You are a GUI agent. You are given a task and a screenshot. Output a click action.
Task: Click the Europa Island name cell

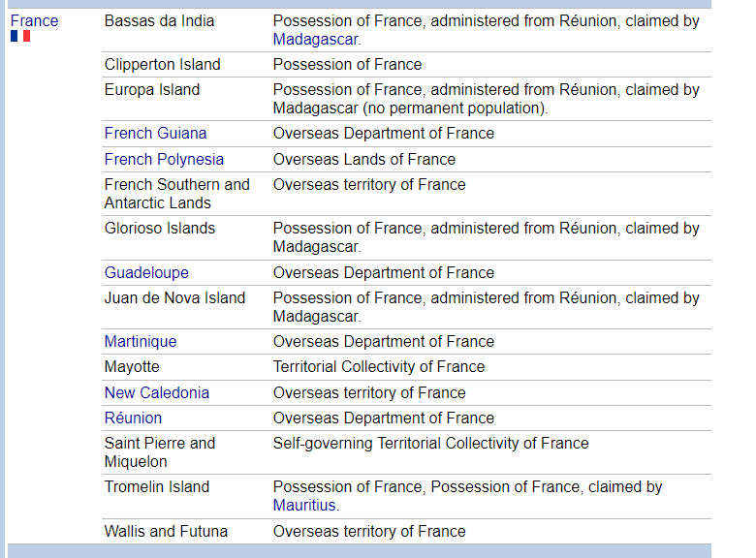pos(152,90)
